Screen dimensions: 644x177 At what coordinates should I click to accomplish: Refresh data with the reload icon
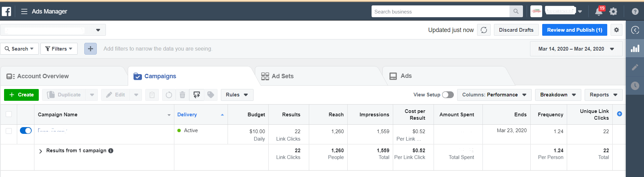coord(484,30)
